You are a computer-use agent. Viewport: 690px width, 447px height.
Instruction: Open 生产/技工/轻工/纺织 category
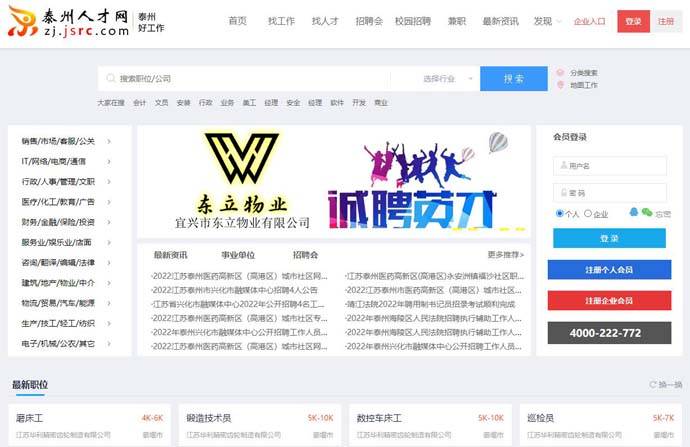tap(58, 323)
